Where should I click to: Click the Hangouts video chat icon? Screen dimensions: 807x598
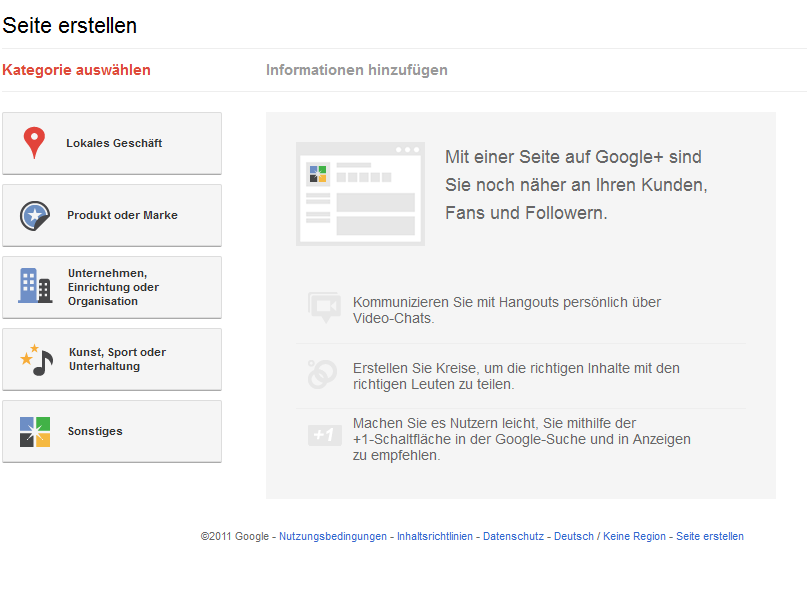(x=324, y=308)
